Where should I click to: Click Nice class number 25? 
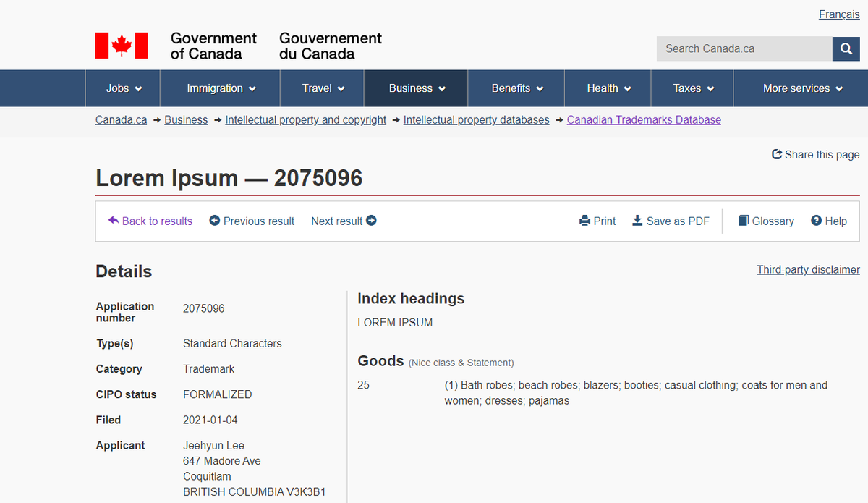point(363,385)
